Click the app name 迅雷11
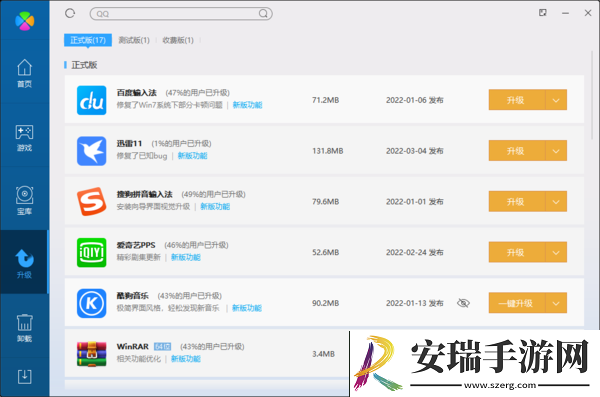Viewport: 600px width, 397px height. pos(129,144)
